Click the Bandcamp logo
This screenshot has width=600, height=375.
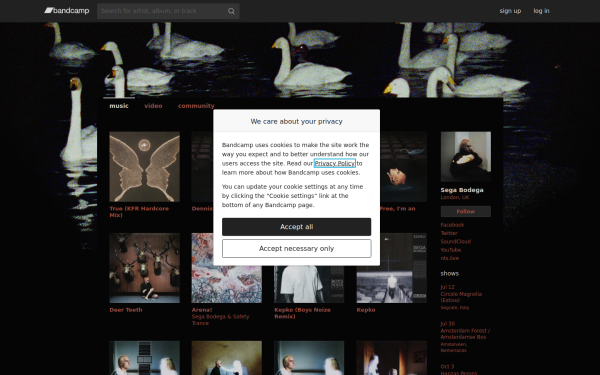67,11
